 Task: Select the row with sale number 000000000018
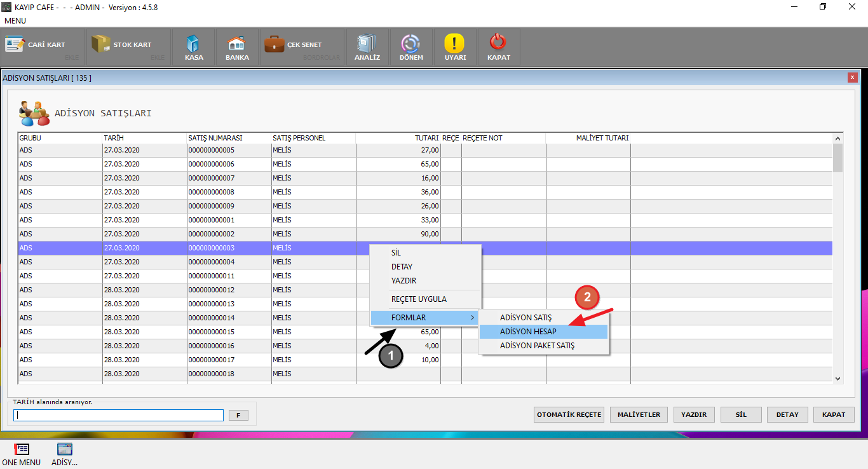425,374
